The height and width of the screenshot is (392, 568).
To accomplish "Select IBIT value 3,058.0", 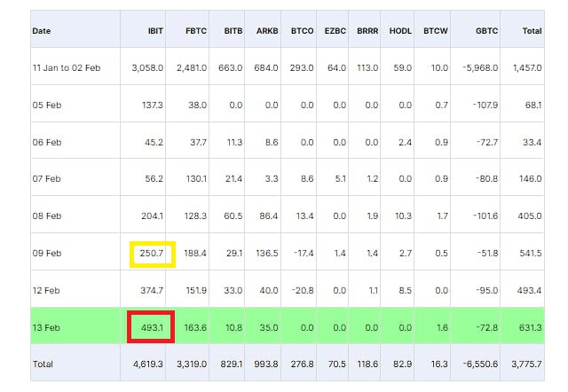I will (x=147, y=67).
